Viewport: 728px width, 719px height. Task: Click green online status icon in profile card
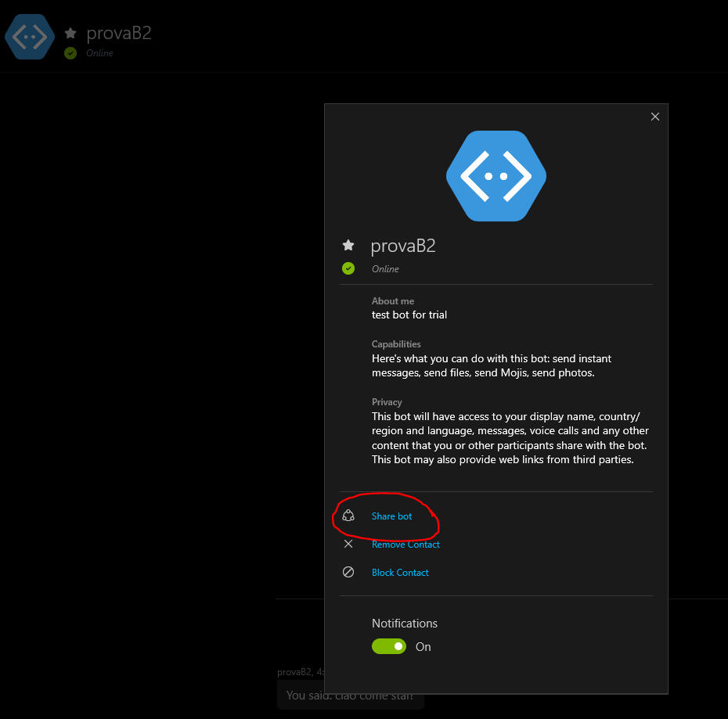click(348, 268)
